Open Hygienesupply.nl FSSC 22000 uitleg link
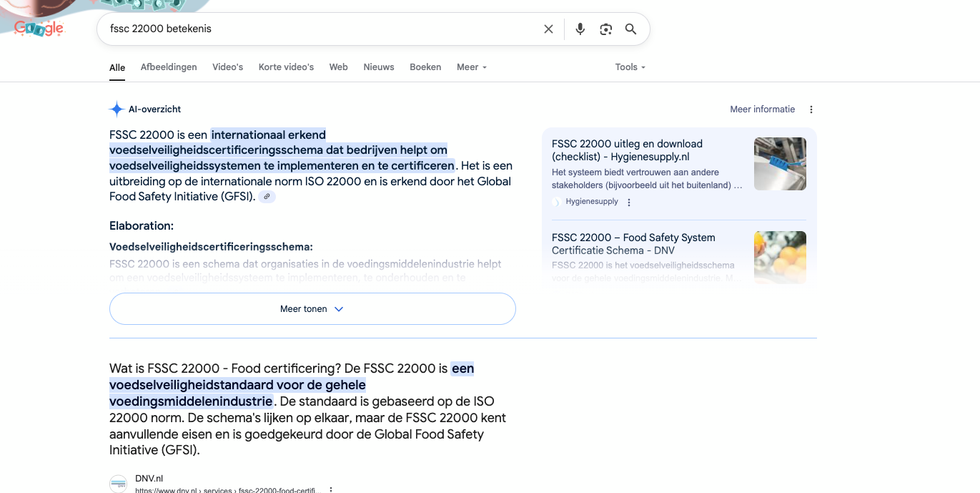Image resolution: width=980 pixels, height=493 pixels. pos(627,150)
